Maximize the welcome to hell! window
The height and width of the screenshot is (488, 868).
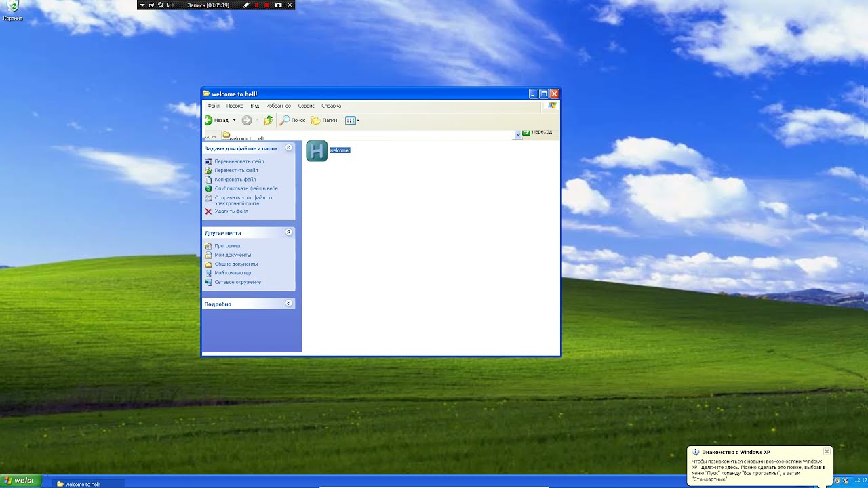coord(544,94)
